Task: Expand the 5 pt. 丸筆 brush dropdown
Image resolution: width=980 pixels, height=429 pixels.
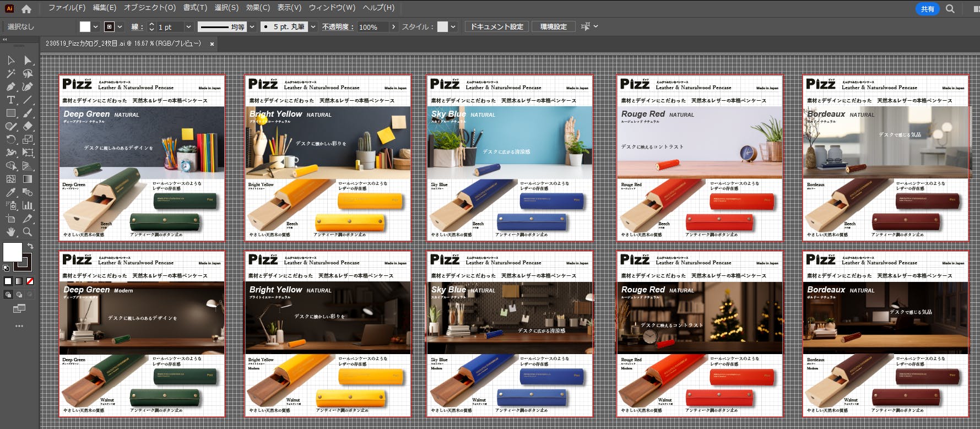Action: (x=313, y=27)
